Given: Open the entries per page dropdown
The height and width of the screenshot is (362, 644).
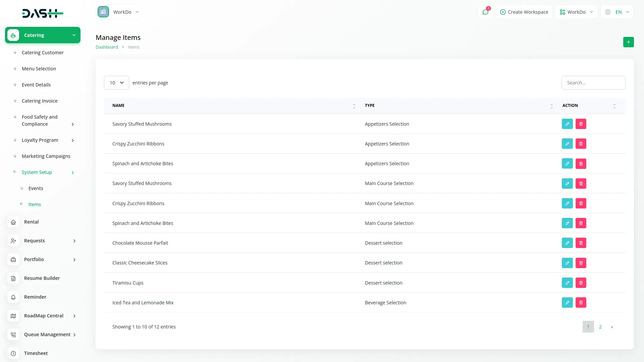Looking at the screenshot, I should pos(116,82).
